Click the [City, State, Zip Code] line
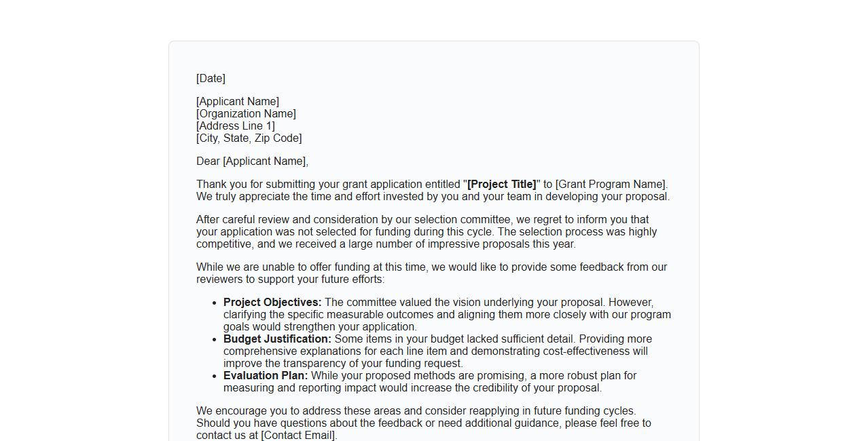Screen dimensions: 868x441 249,138
